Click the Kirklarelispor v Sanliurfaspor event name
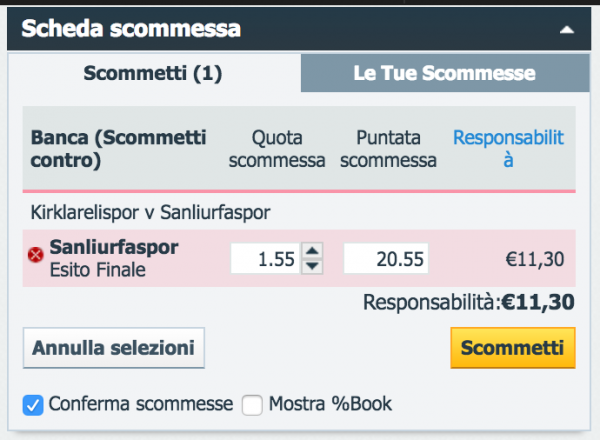 pos(150,212)
